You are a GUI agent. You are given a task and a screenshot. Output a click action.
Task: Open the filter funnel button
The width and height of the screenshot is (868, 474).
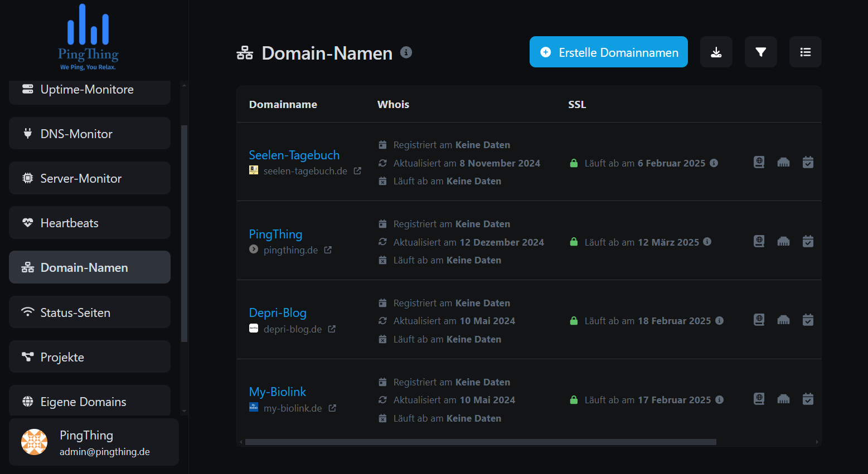(761, 52)
